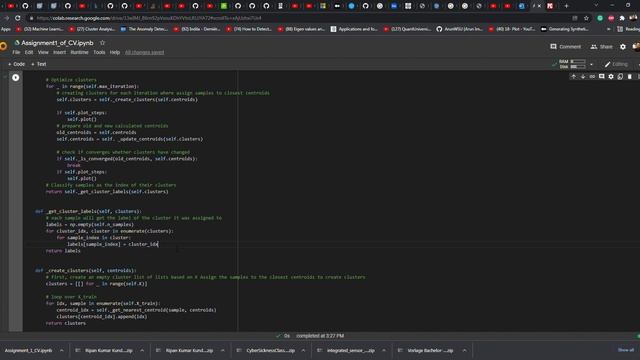Click the browser address bar URL
Screen dimensions: 640x360
[x=149, y=18]
